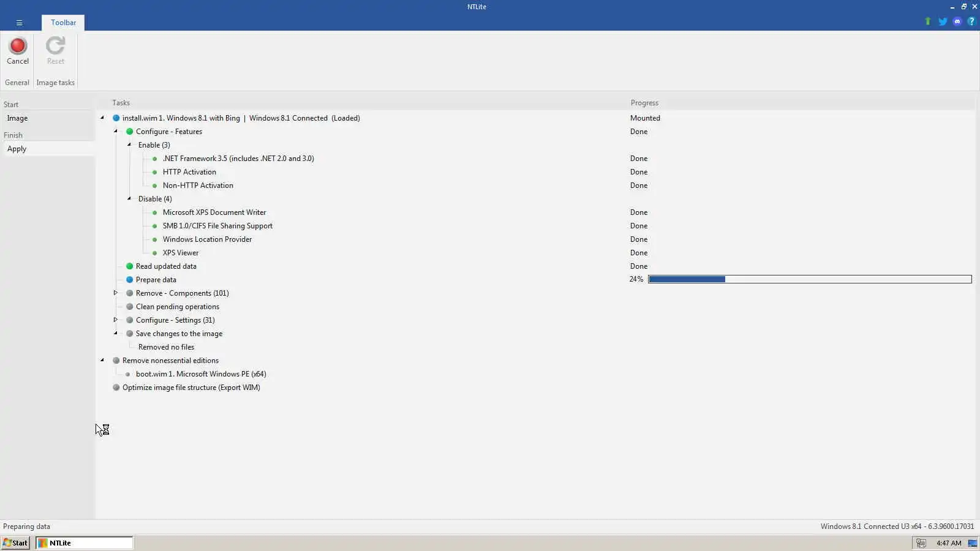The image size is (980, 551).
Task: Select SMB 1.0/CIFS File Sharing Support row
Action: click(x=217, y=226)
